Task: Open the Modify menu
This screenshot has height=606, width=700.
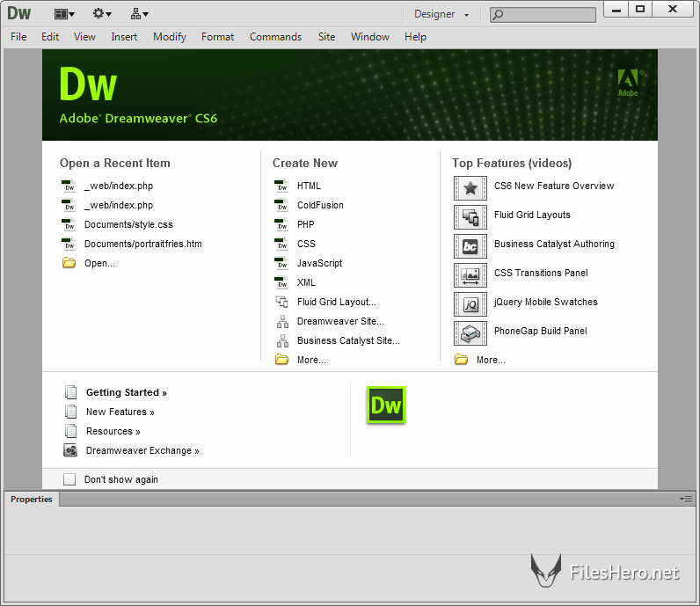Action: [170, 37]
